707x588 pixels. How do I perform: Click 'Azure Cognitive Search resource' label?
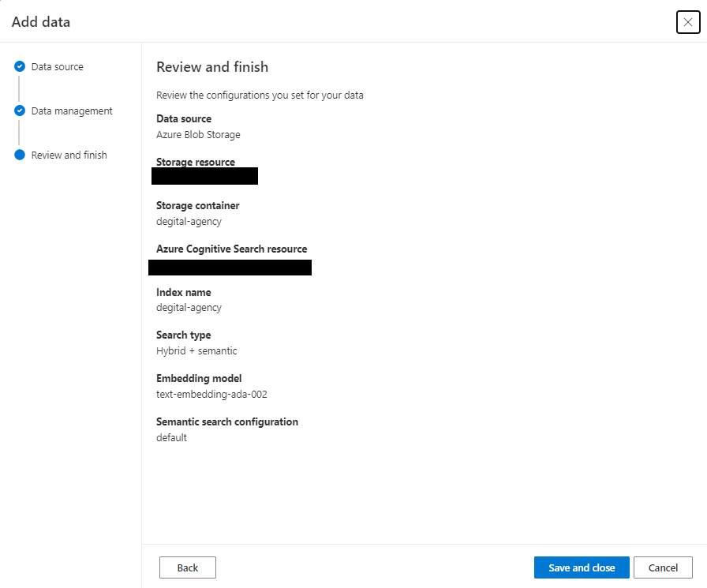tap(231, 249)
